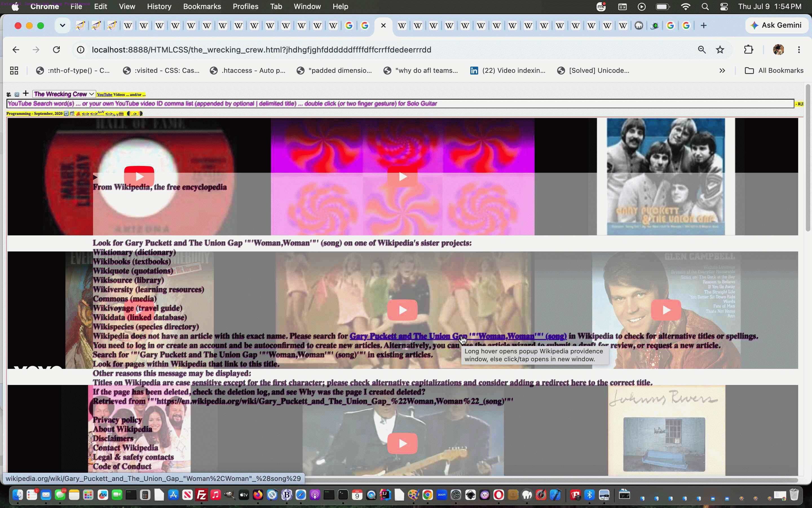Viewport: 812px width, 508px height.
Task: Click the YouTube search words input field
Action: pyautogui.click(x=400, y=104)
